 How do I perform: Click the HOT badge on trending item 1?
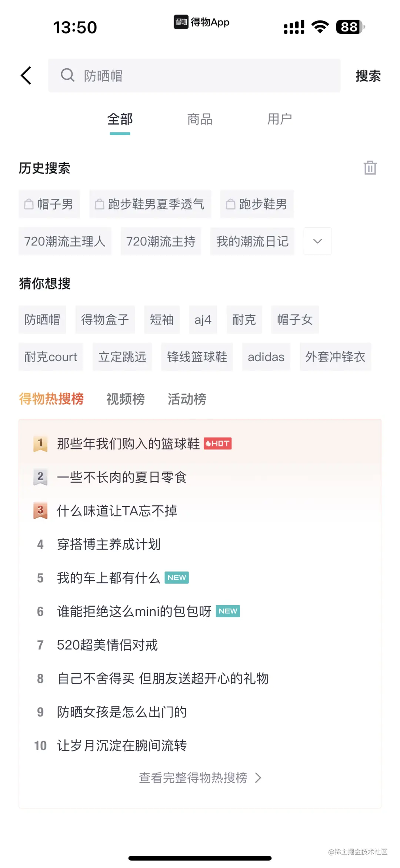[x=218, y=443]
